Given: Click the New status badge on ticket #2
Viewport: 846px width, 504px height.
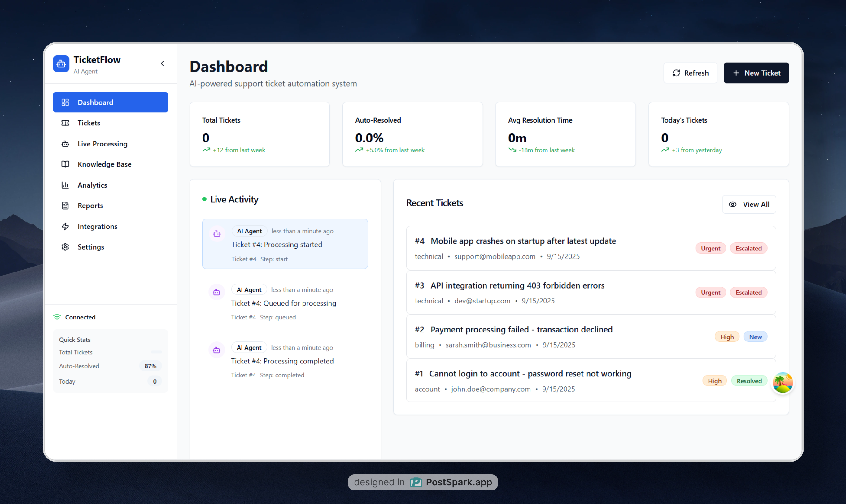Looking at the screenshot, I should tap(755, 337).
